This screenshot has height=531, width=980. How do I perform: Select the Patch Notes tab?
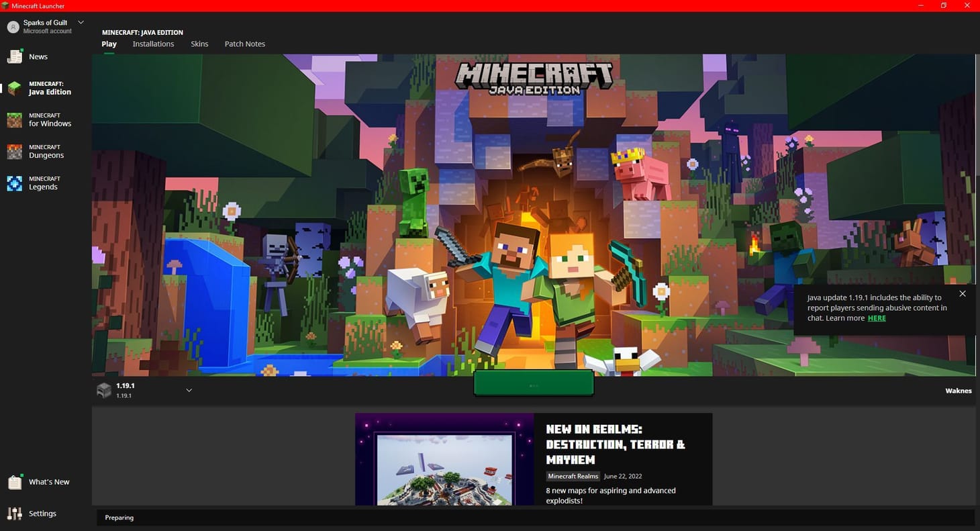(244, 44)
